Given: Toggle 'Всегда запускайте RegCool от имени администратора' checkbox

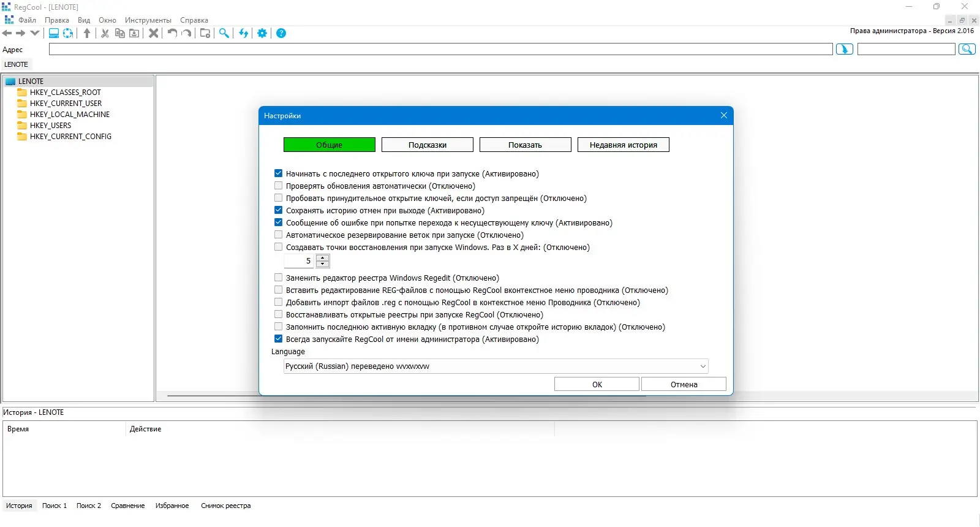Looking at the screenshot, I should 279,339.
